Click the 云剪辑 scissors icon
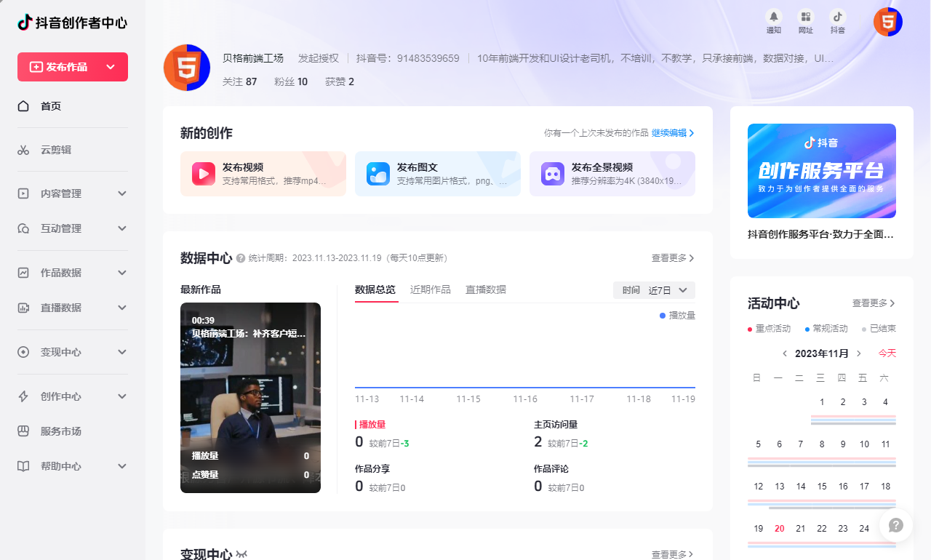The image size is (931, 560). 23,150
